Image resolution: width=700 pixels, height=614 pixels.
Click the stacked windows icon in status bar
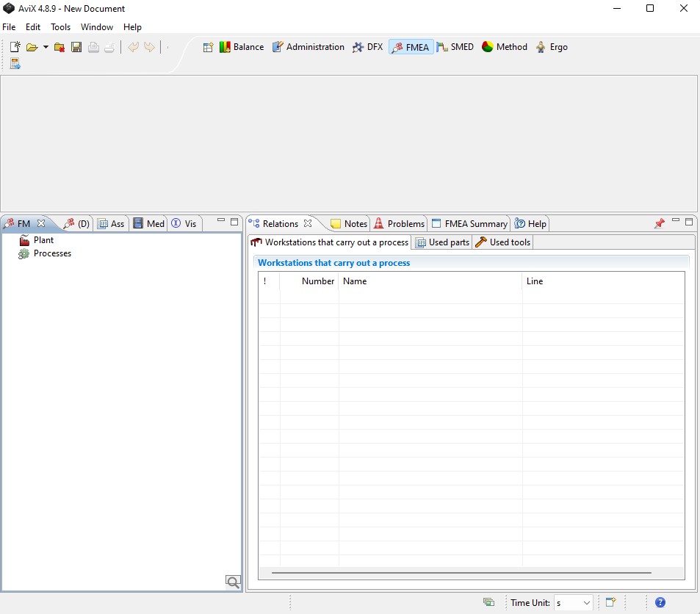tap(488, 602)
